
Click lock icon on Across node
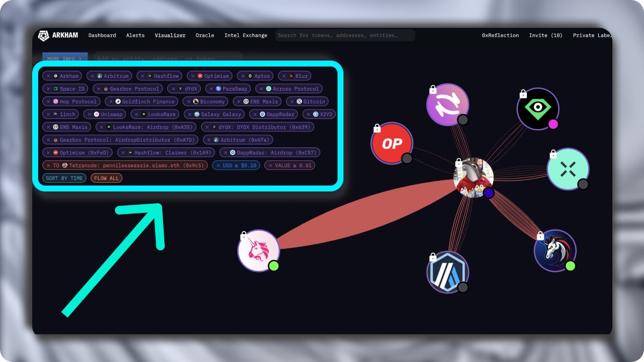point(553,153)
